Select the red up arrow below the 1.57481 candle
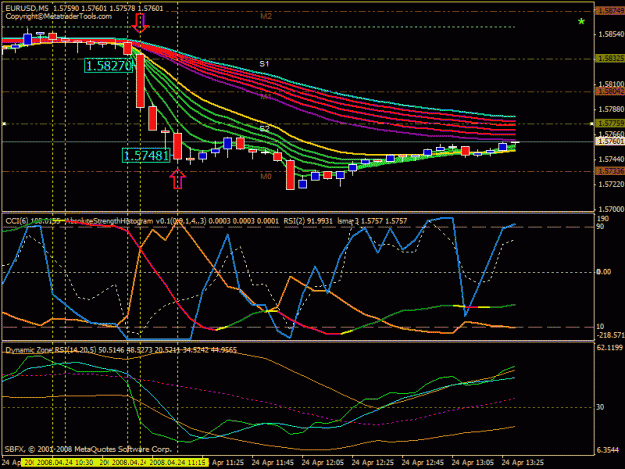This screenshot has height=469, width=625. (178, 179)
